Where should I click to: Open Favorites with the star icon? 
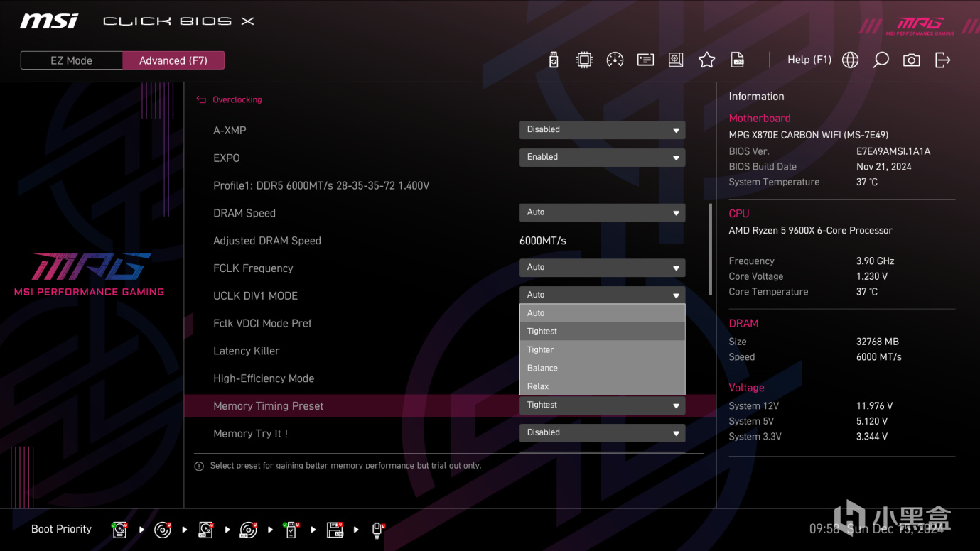pos(706,60)
